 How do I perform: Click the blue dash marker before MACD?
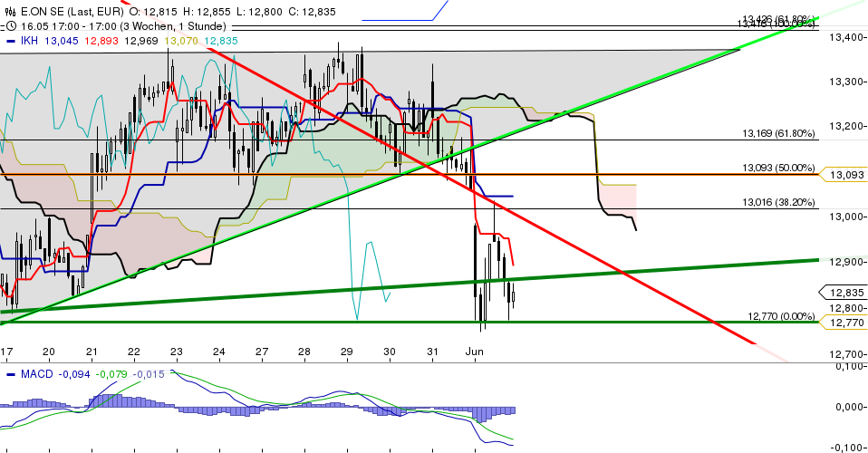[x=11, y=374]
